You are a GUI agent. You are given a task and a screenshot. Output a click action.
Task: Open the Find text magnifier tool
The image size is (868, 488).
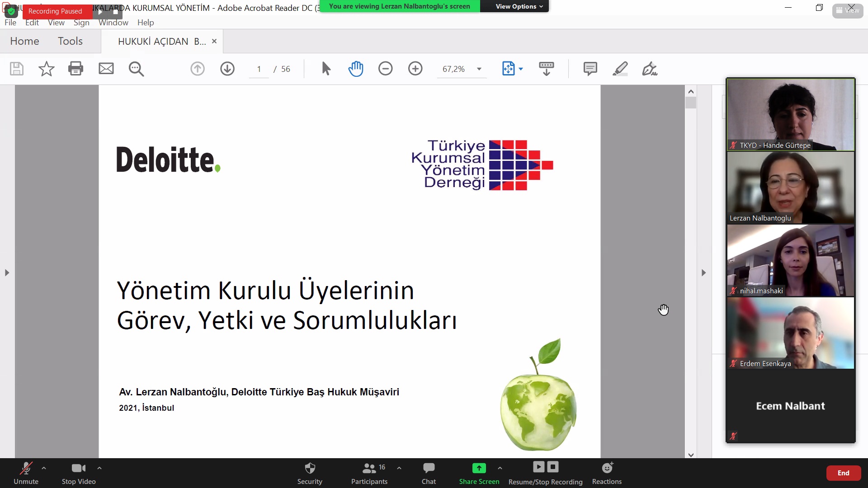coord(136,69)
